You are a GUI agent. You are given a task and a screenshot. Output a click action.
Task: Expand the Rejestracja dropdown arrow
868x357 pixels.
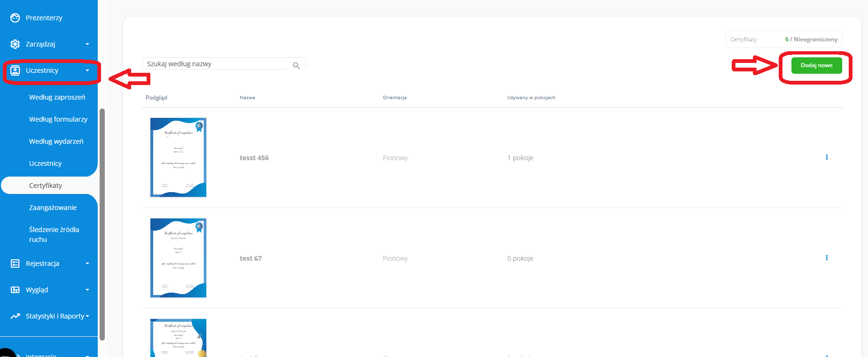tap(87, 264)
